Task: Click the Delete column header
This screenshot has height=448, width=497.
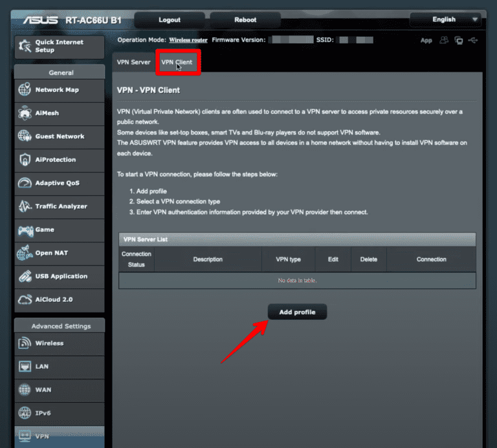Action: [369, 259]
